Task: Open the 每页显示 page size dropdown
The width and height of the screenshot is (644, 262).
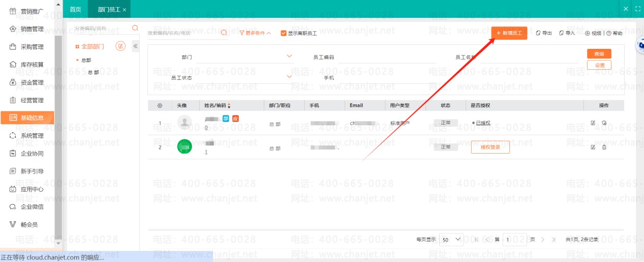Action: pyautogui.click(x=451, y=239)
